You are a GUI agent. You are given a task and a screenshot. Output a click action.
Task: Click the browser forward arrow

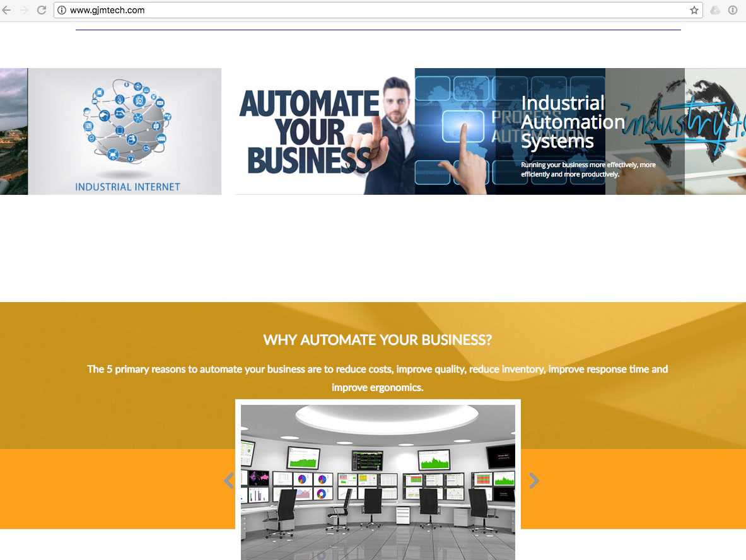(x=24, y=10)
